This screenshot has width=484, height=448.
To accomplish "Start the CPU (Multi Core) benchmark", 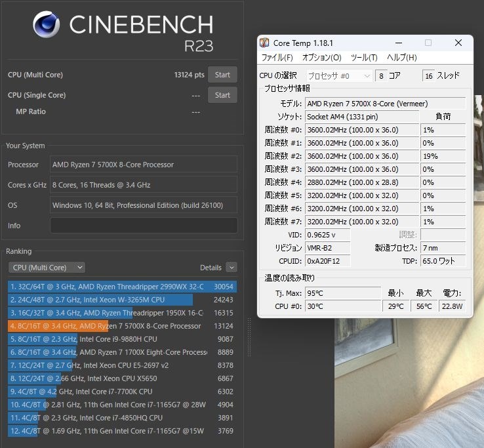I will (222, 75).
